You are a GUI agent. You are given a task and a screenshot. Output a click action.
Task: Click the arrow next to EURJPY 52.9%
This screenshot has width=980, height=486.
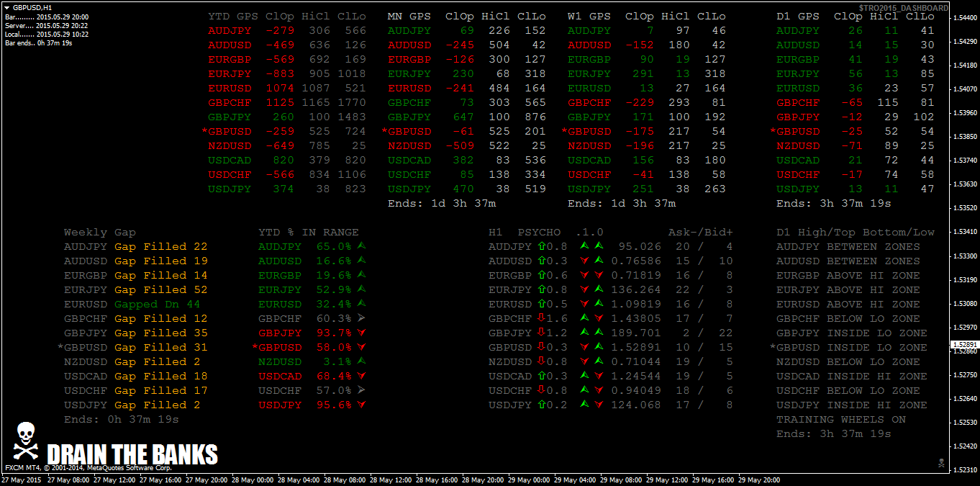tap(361, 289)
